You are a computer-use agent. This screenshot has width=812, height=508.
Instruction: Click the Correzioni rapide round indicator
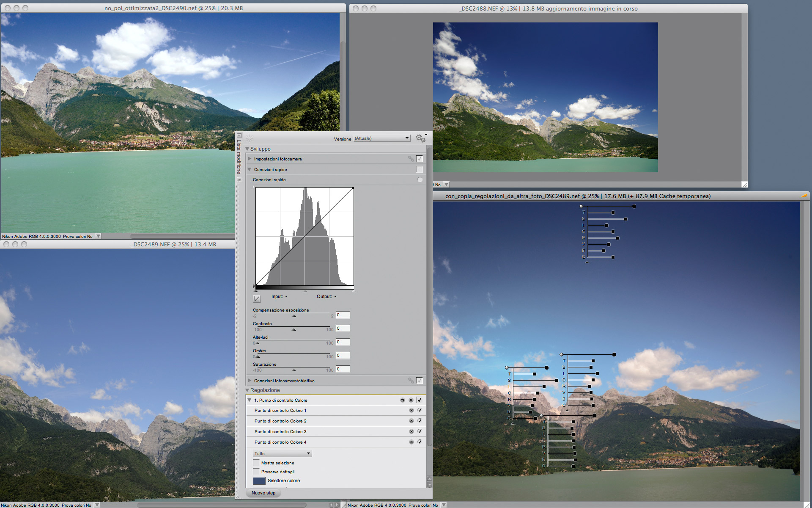(x=420, y=180)
